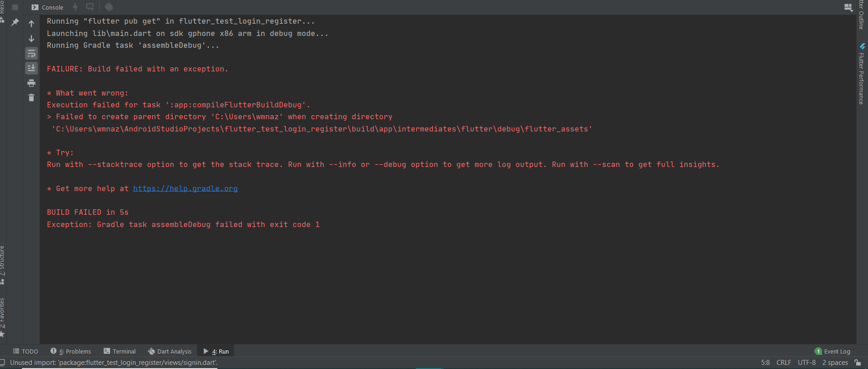Viewport: 868px width, 369px height.
Task: Open DevTools via the Dart icon
Action: 109,7
